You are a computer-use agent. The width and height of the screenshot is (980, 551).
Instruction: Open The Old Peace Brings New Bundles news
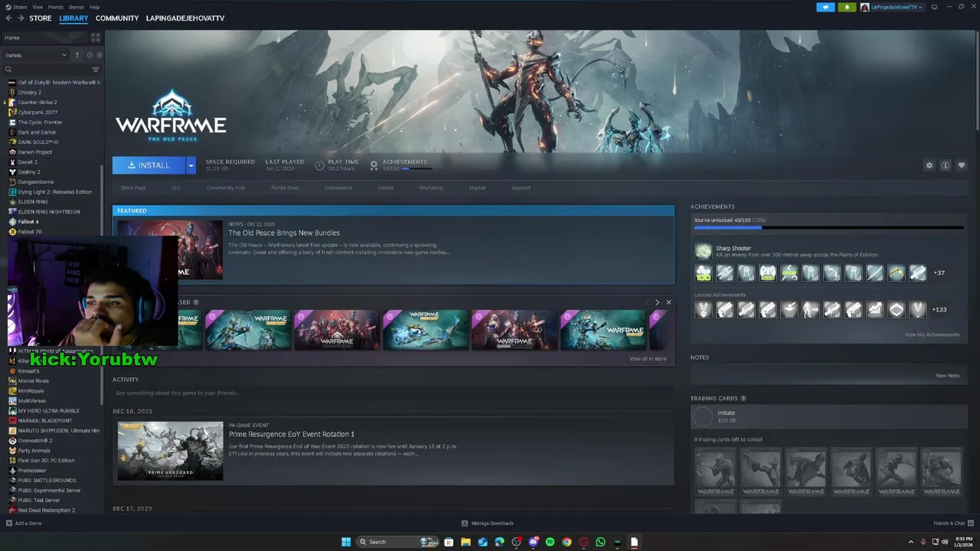tap(284, 233)
